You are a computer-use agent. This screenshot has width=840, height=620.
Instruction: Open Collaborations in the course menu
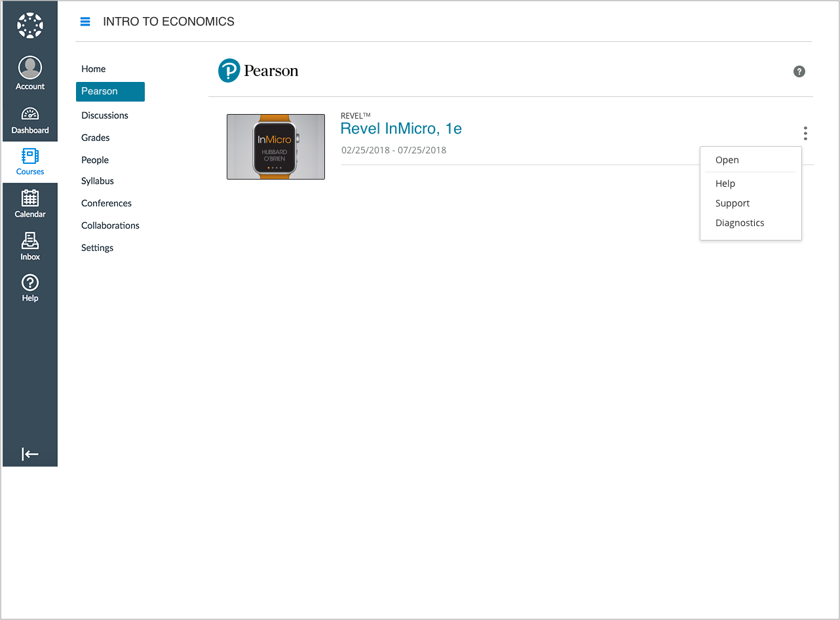110,225
